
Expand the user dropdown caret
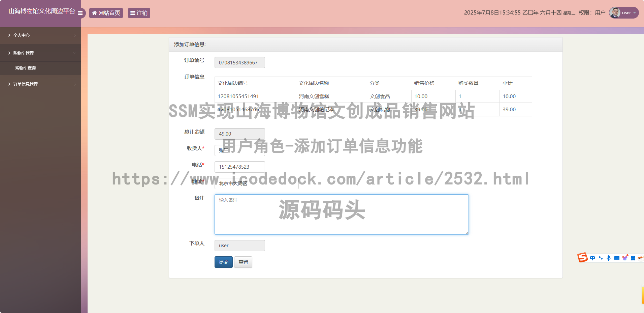[x=635, y=13]
